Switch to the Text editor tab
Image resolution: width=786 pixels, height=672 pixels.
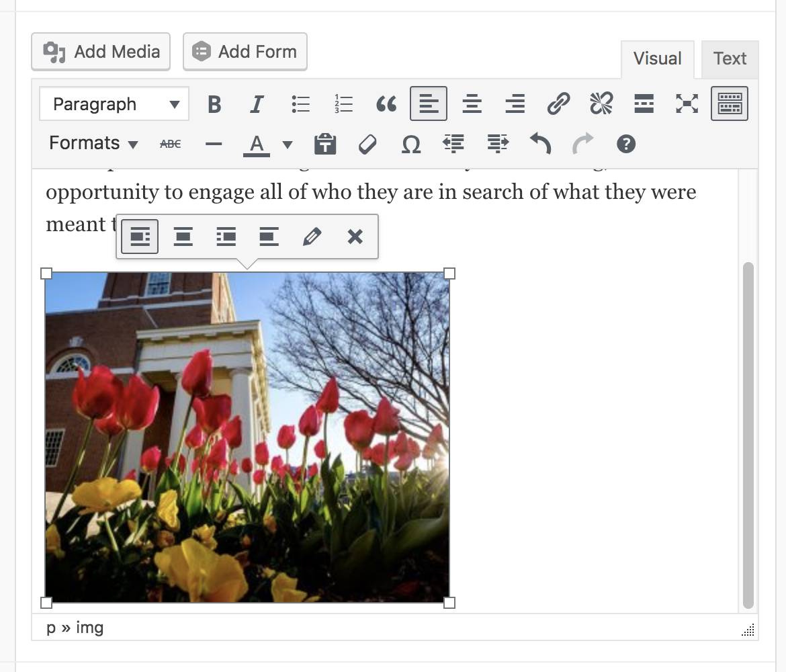[x=730, y=59]
